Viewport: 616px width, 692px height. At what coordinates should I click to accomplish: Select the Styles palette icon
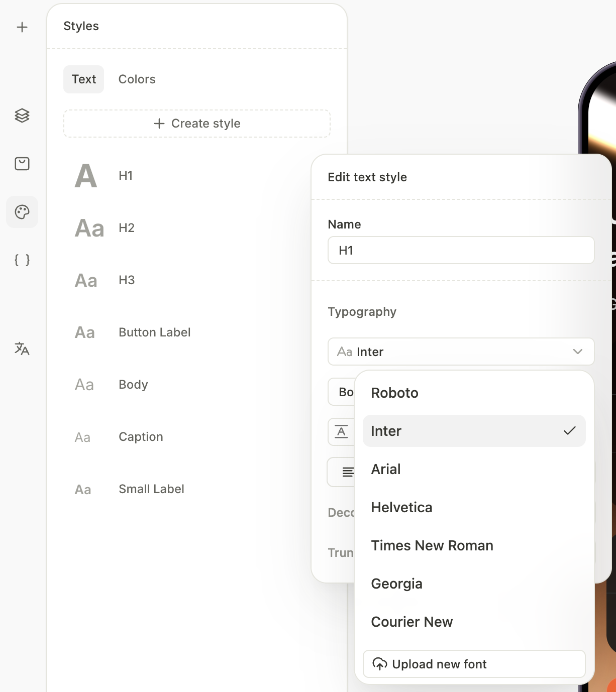[x=22, y=212]
